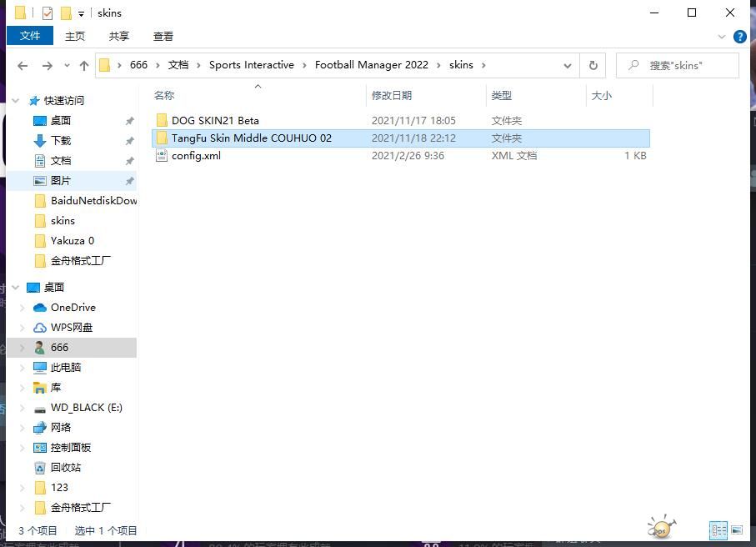Go forward with the right arrow
The width and height of the screenshot is (756, 547).
click(48, 66)
